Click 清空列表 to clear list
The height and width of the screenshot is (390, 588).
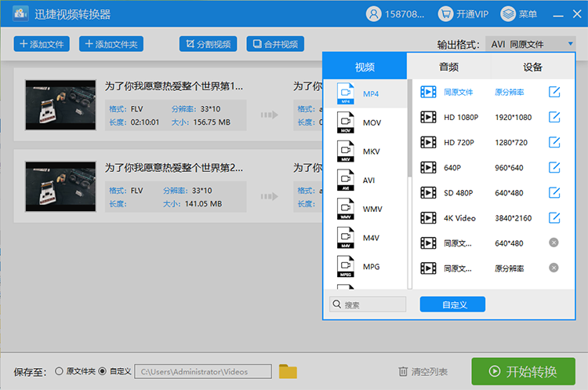pyautogui.click(x=423, y=372)
